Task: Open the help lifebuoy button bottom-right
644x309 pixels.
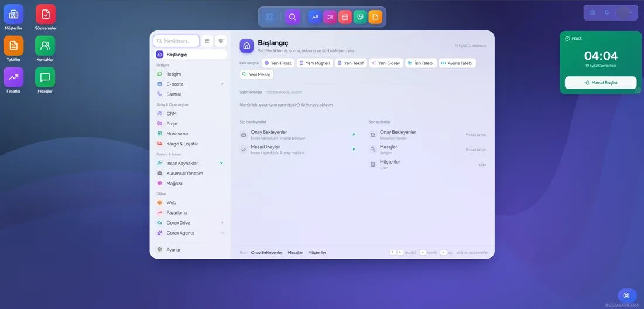Action: tap(626, 296)
